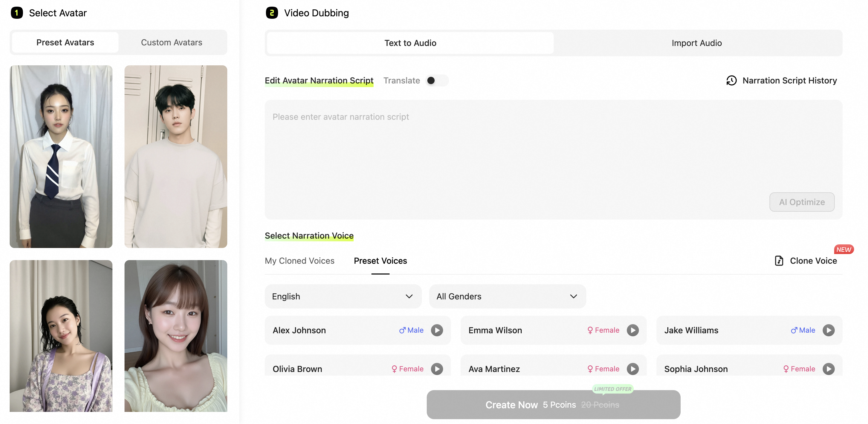
Task: Play the Alex Johnson voice preview
Action: pyautogui.click(x=437, y=330)
